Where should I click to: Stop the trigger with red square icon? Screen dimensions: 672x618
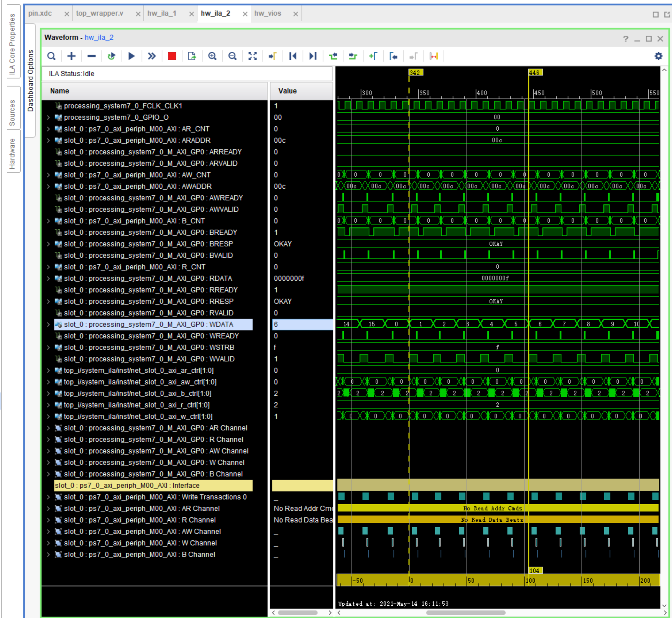pyautogui.click(x=171, y=56)
